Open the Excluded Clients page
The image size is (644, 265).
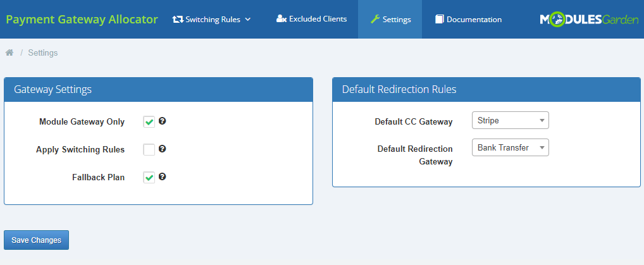coord(311,19)
